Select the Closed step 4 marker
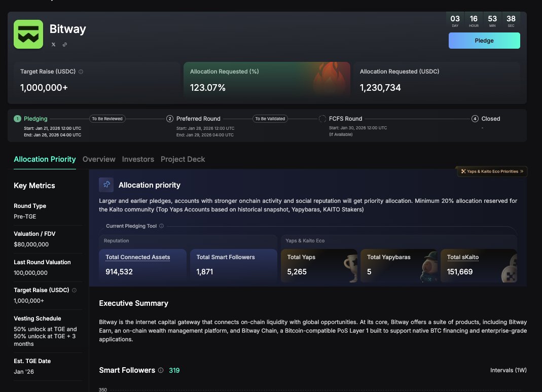The image size is (542, 392). point(475,119)
